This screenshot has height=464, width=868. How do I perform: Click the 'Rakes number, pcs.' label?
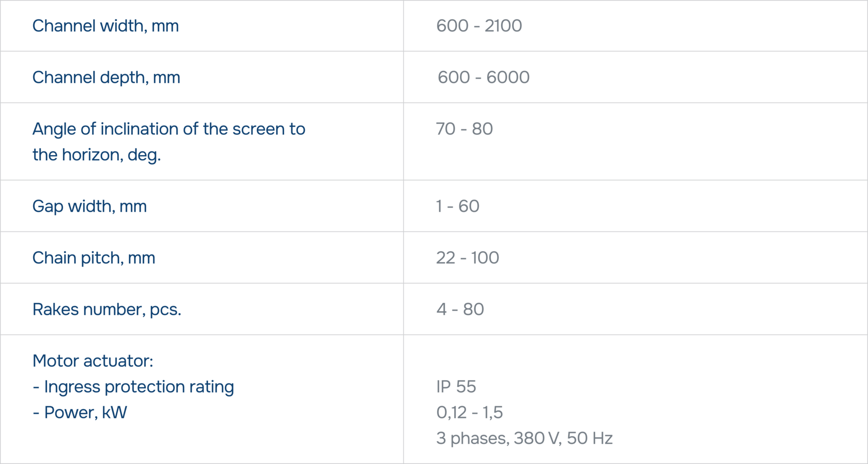(106, 310)
